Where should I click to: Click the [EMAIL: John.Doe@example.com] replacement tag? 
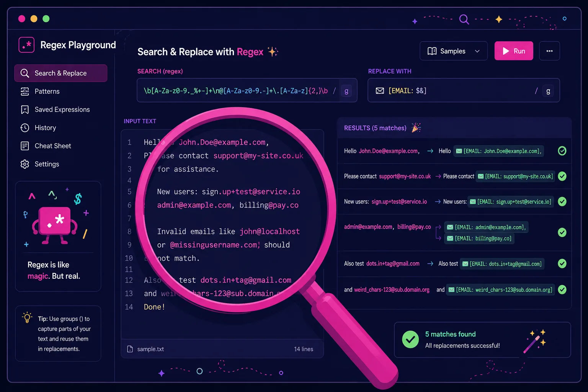pyautogui.click(x=498, y=151)
